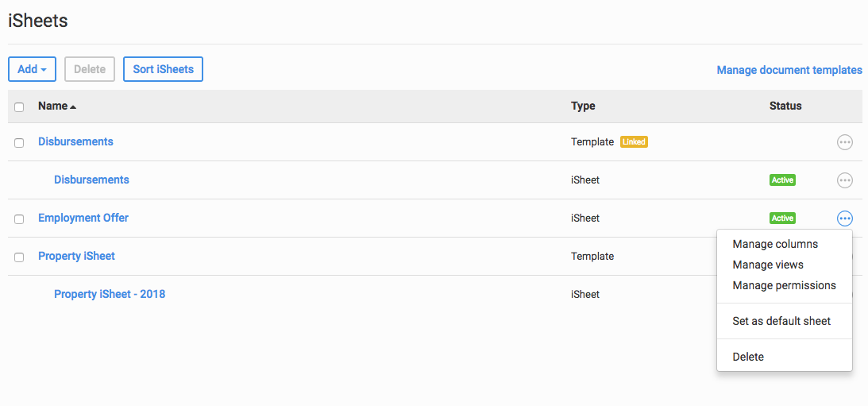Open actions menu for Disbursements template row
Screen dimensions: 868x406
point(845,142)
